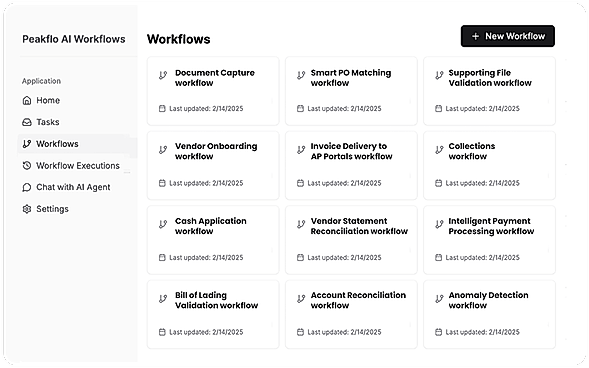
Task: Select Vendor Statement Reconciliation workflow card
Action: (x=351, y=240)
